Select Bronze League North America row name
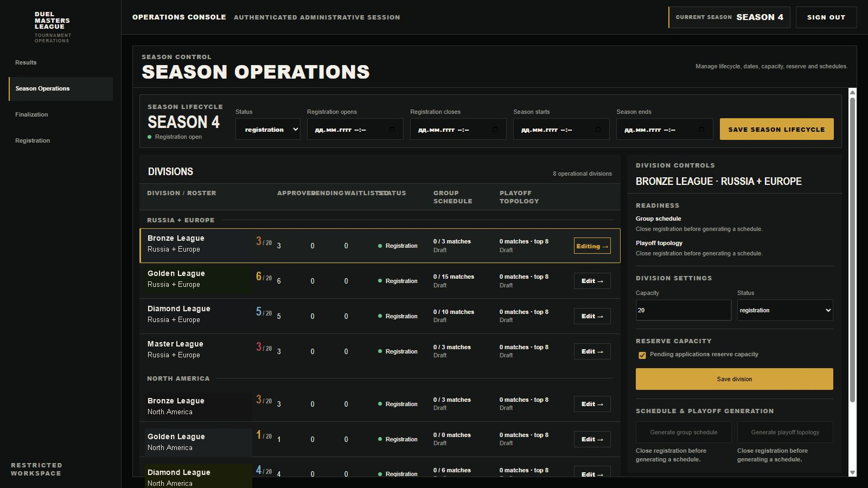This screenshot has width=868, height=488. point(176,401)
